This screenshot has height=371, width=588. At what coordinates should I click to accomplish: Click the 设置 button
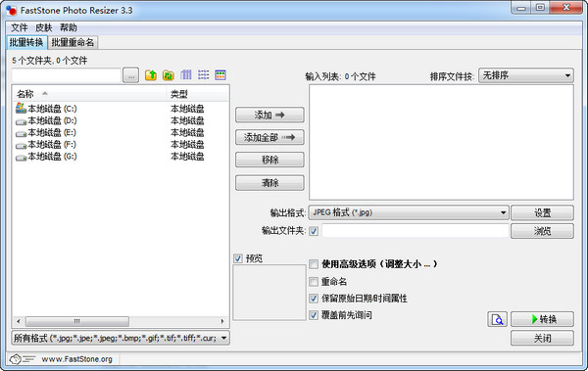542,212
